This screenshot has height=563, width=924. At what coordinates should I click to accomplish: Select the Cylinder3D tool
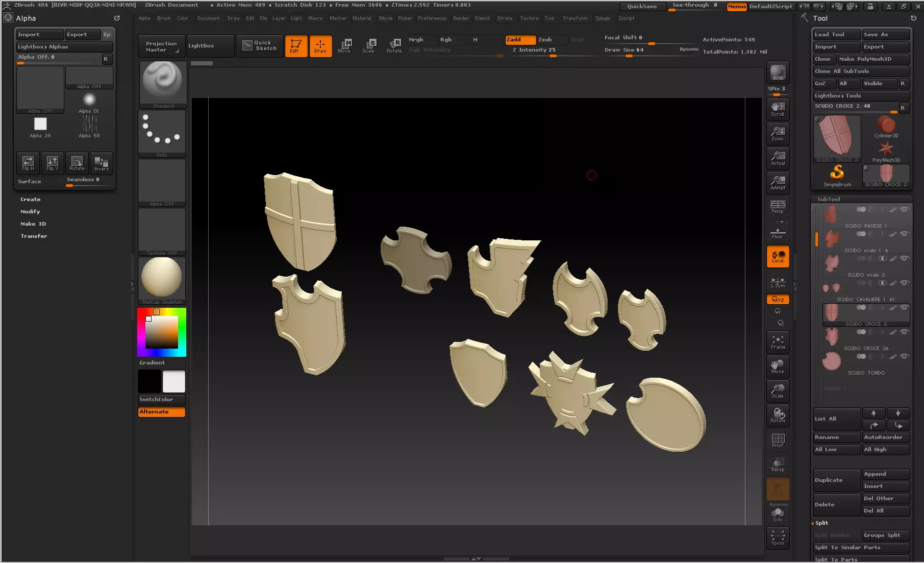[x=886, y=127]
